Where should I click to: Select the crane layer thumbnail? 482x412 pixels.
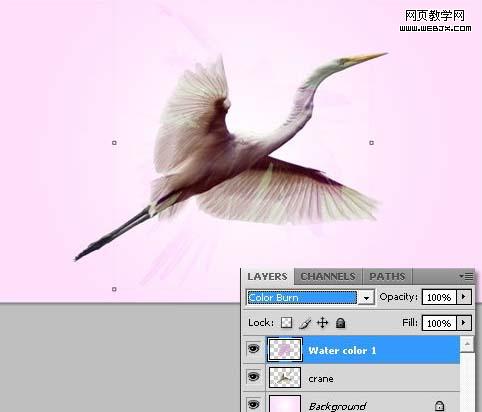285,377
